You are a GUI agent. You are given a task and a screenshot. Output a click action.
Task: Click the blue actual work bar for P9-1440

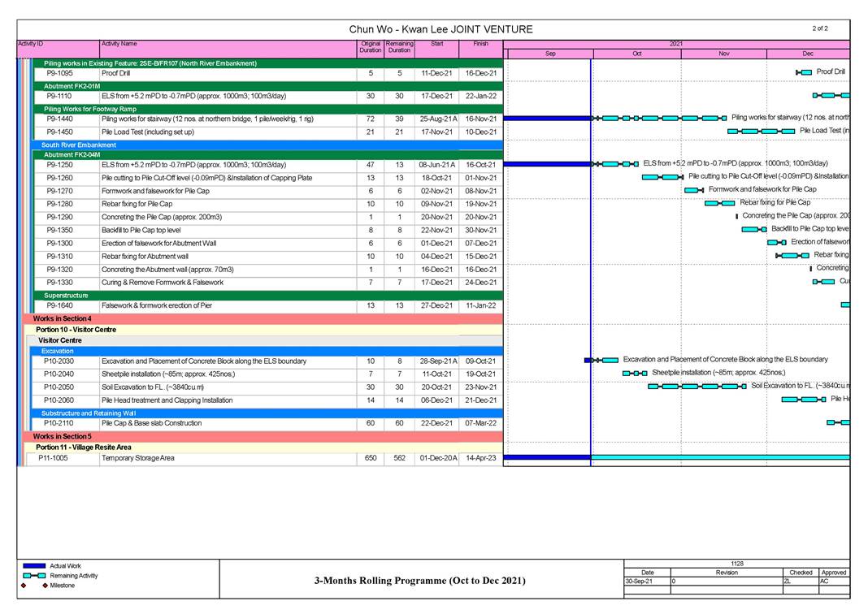pyautogui.click(x=547, y=119)
